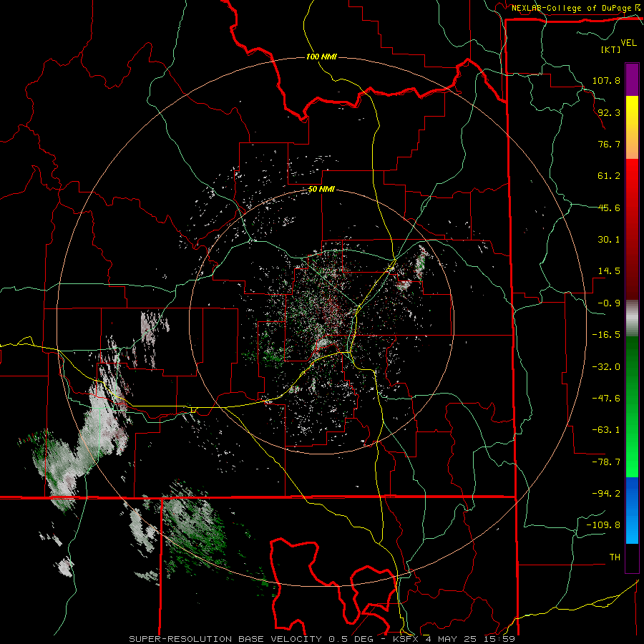Click the 30.1 velocity scale value
The height and width of the screenshot is (644, 644).
pyautogui.click(x=609, y=240)
